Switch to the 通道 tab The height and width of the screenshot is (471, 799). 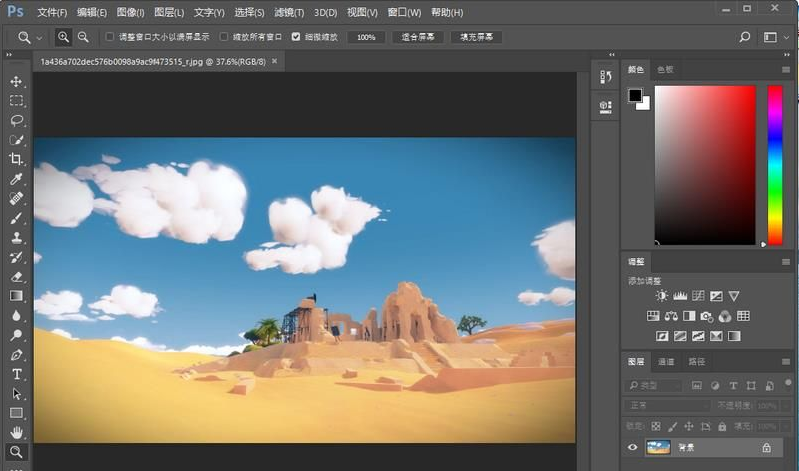pyautogui.click(x=666, y=362)
